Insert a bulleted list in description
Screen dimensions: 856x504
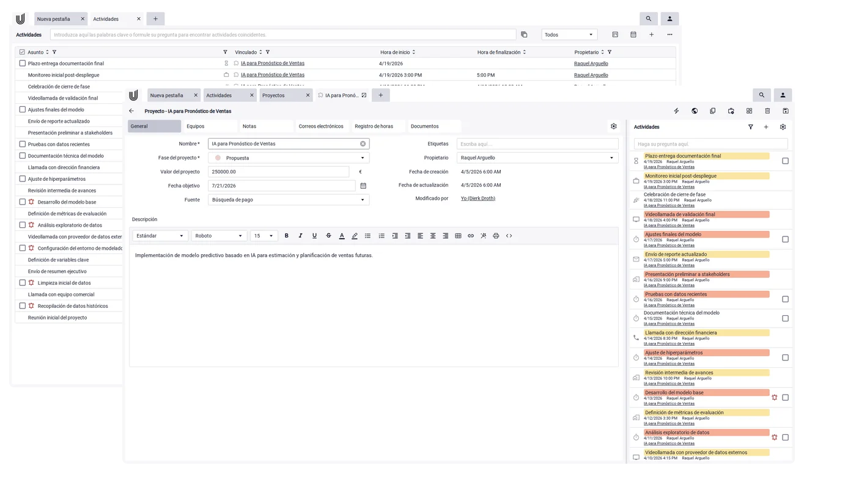coord(367,236)
